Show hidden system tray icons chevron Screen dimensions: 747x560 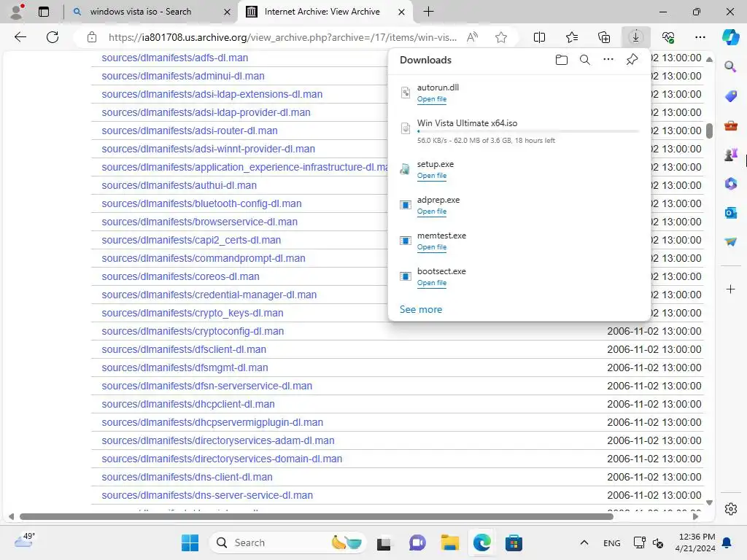point(584,542)
